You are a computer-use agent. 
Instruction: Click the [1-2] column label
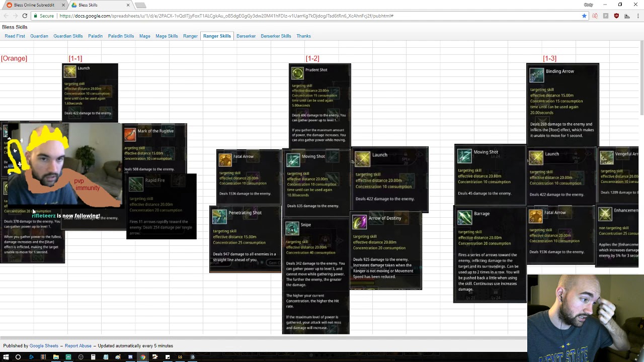(312, 58)
